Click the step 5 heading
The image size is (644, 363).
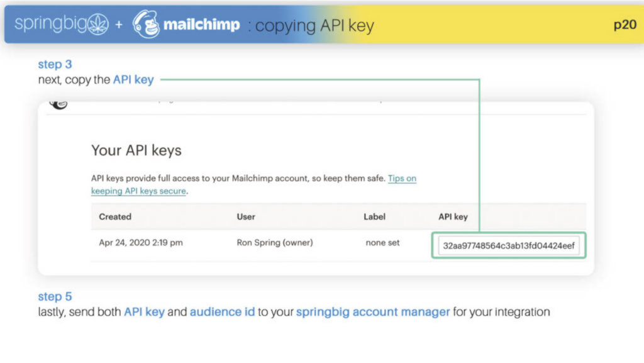(55, 296)
